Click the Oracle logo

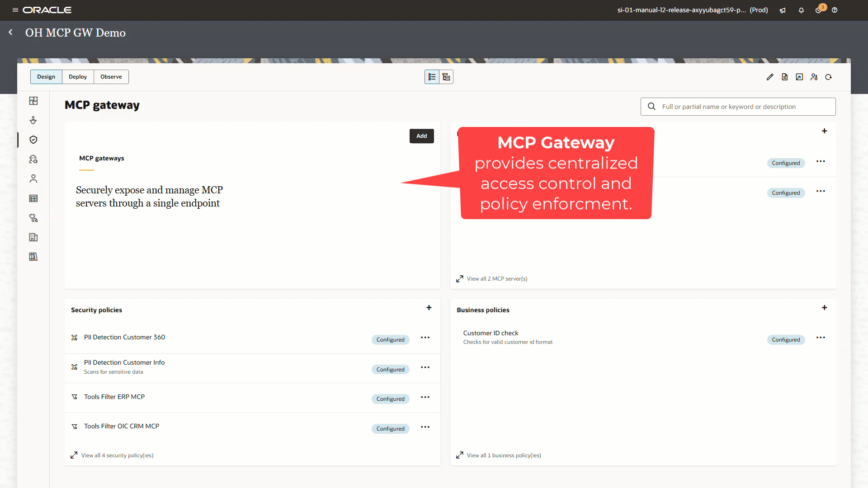pyautogui.click(x=47, y=10)
